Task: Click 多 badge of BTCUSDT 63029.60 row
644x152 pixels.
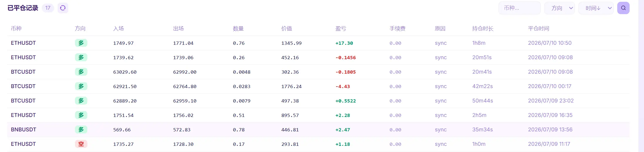Action: [x=81, y=72]
